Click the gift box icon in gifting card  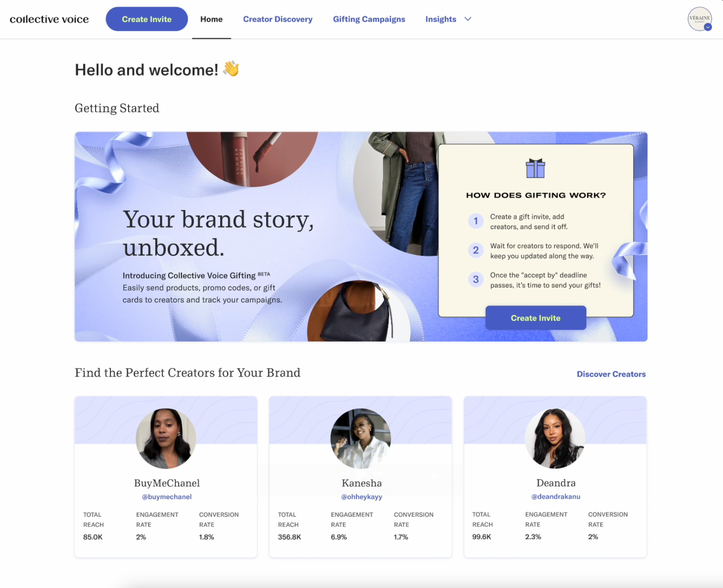535,168
